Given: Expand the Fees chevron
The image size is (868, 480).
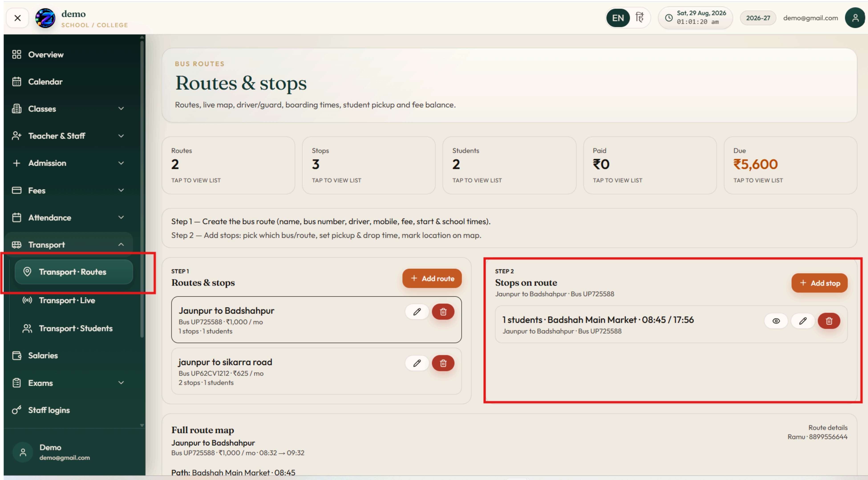Looking at the screenshot, I should tap(121, 190).
